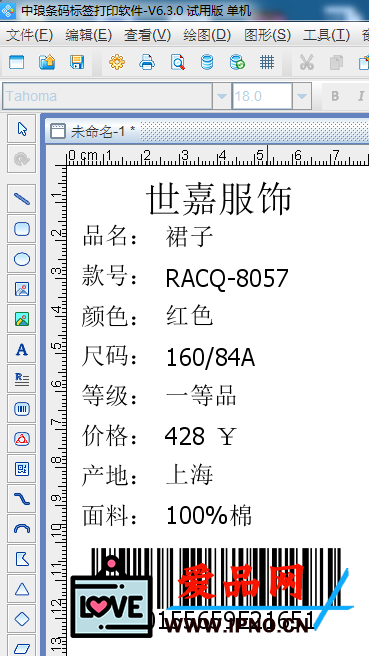Select the text tool A

22,349
